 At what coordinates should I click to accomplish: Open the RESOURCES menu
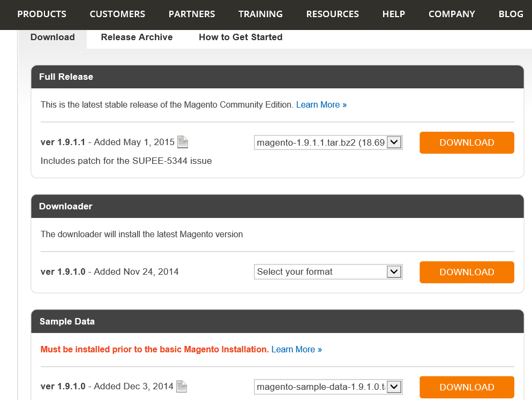[x=333, y=14]
